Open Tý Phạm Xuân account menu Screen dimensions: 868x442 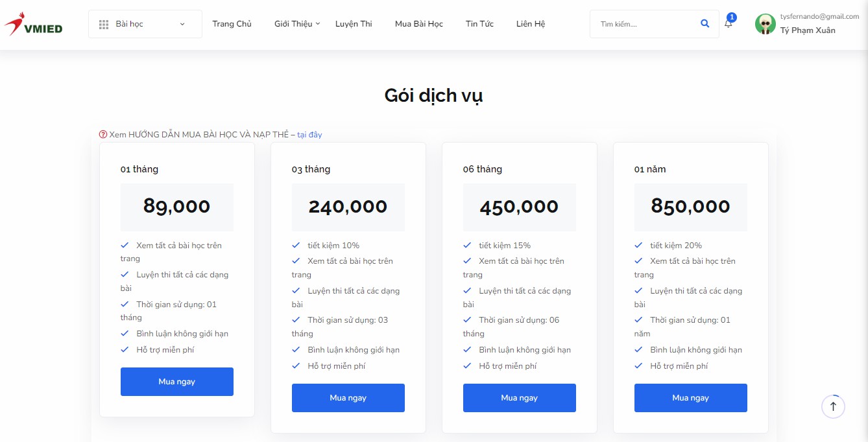tap(808, 30)
